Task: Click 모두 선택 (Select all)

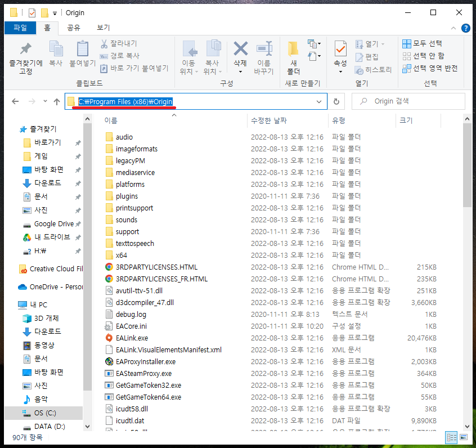Action: 422,44
